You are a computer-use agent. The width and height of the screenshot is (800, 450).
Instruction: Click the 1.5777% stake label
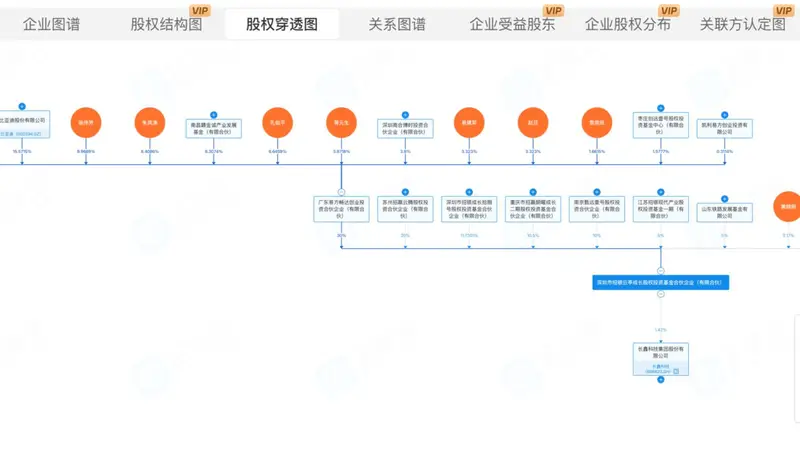point(661,152)
